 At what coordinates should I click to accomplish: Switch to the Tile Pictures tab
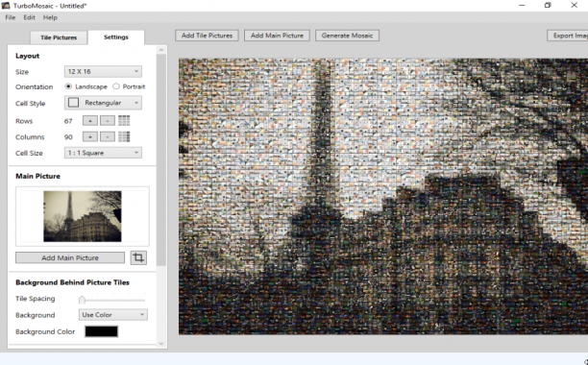coord(59,37)
